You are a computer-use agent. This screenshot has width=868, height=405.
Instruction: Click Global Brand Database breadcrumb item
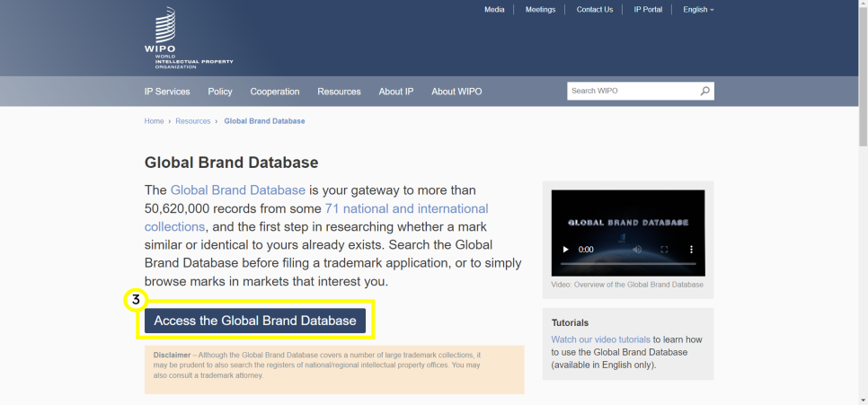(264, 121)
